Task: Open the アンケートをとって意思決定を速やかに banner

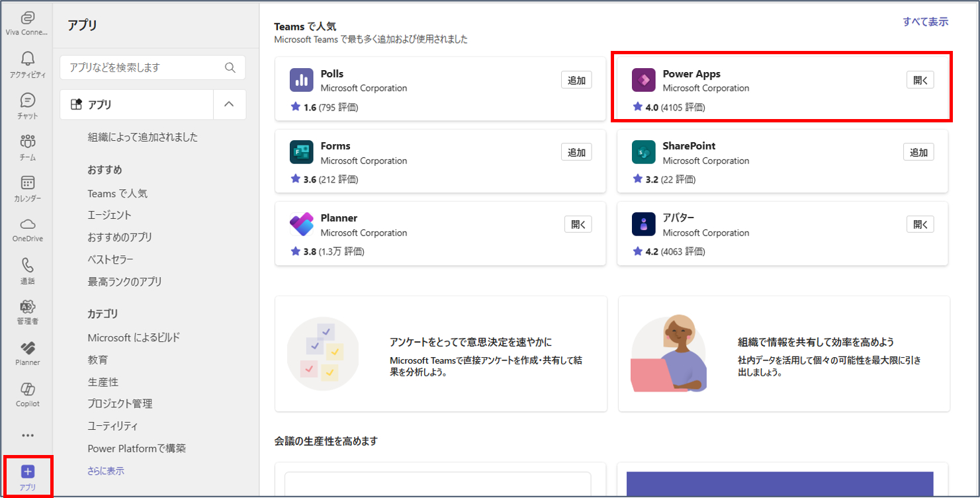Action: (x=441, y=354)
